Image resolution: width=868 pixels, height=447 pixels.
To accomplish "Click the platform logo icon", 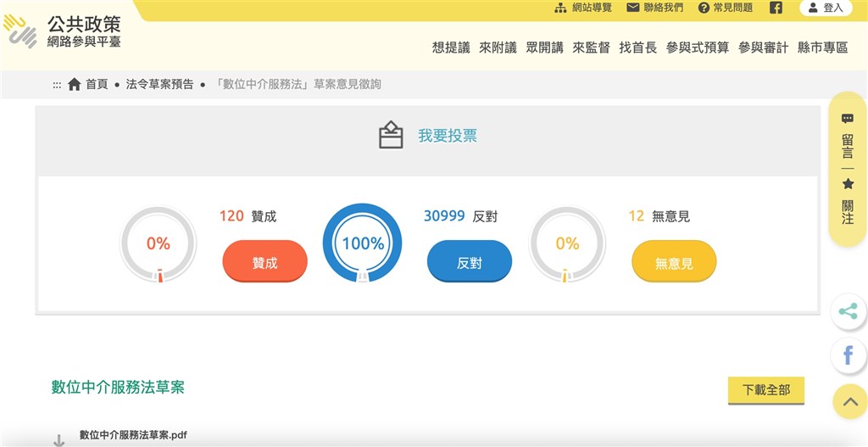I will 20,31.
